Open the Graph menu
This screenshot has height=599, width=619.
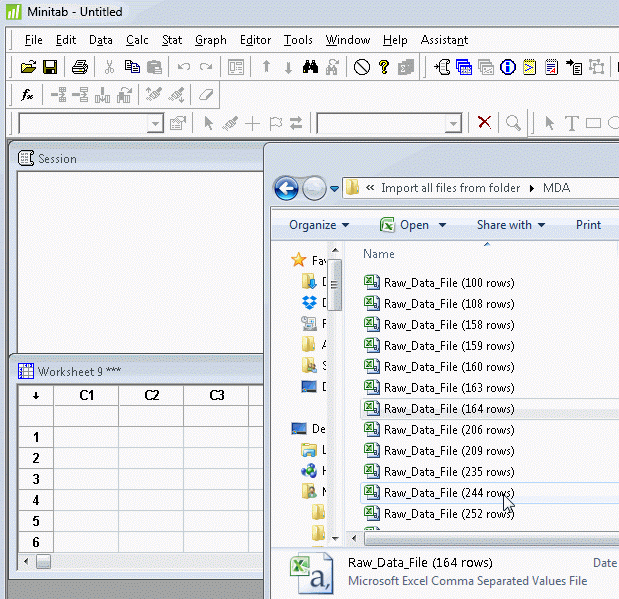coord(211,40)
